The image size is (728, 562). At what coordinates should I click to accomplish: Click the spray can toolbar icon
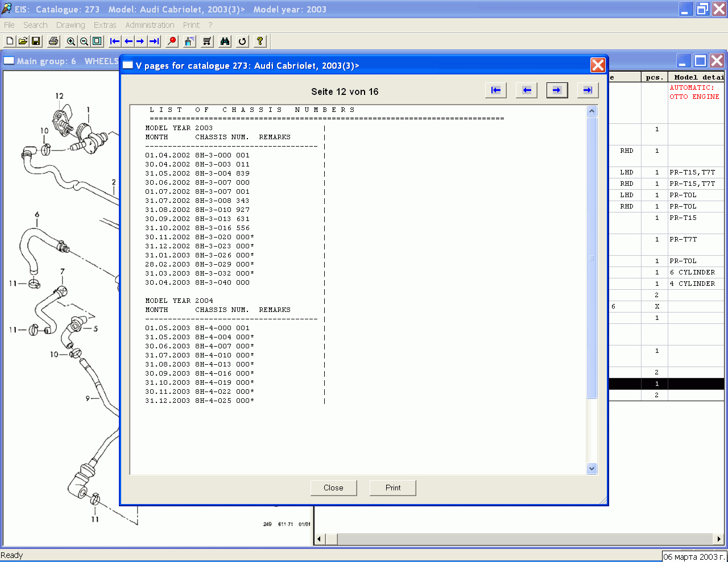click(189, 41)
